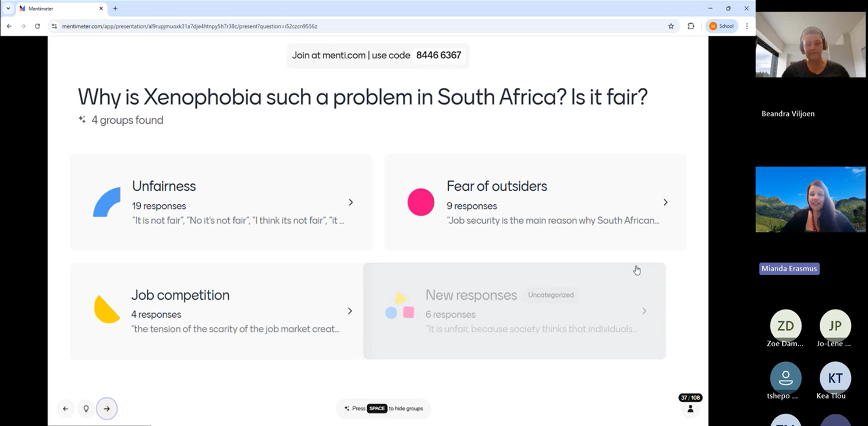Click the blue Unfairness group icon
The width and height of the screenshot is (868, 426).
tap(107, 202)
